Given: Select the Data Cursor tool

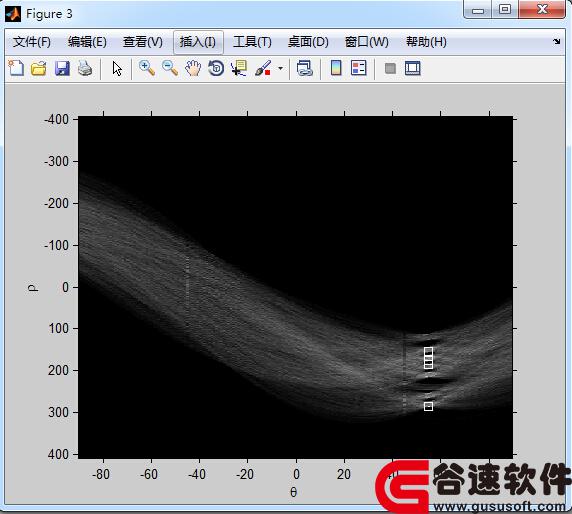Looking at the screenshot, I should click(x=239, y=68).
